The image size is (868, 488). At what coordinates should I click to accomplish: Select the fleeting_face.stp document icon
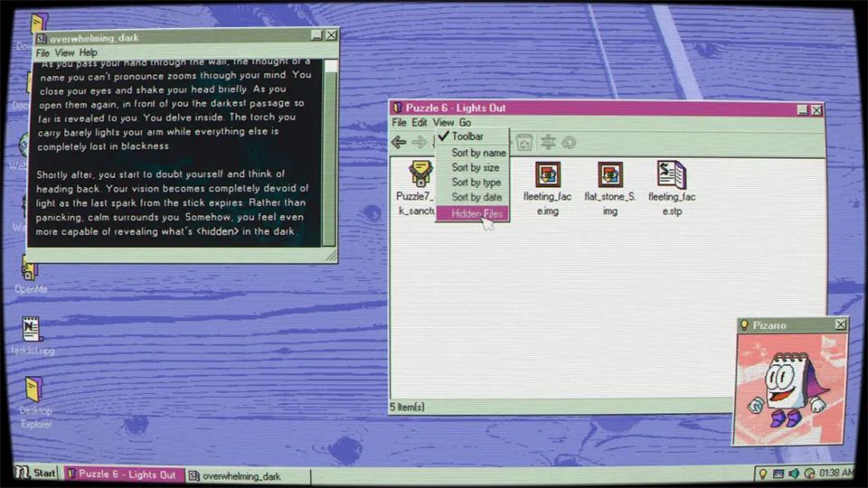tap(672, 174)
